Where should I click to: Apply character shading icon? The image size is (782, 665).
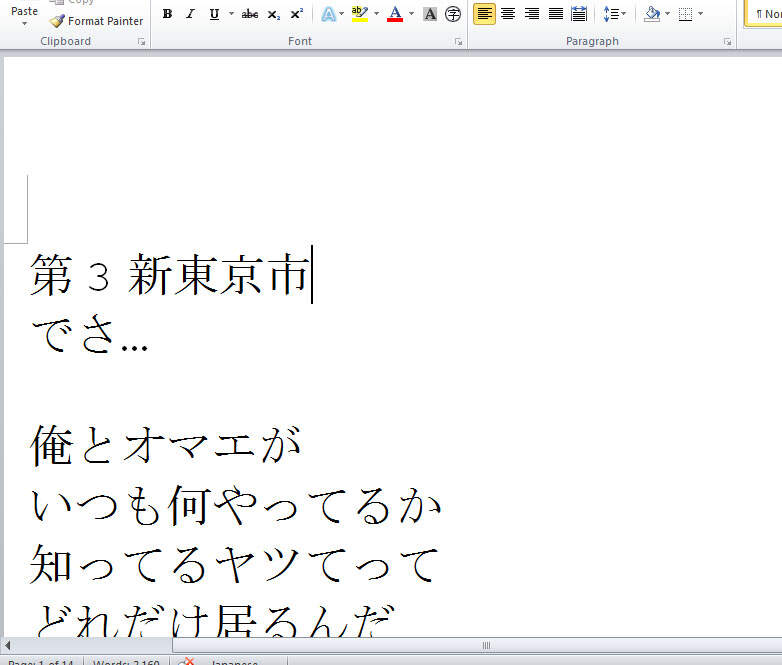[x=430, y=14]
